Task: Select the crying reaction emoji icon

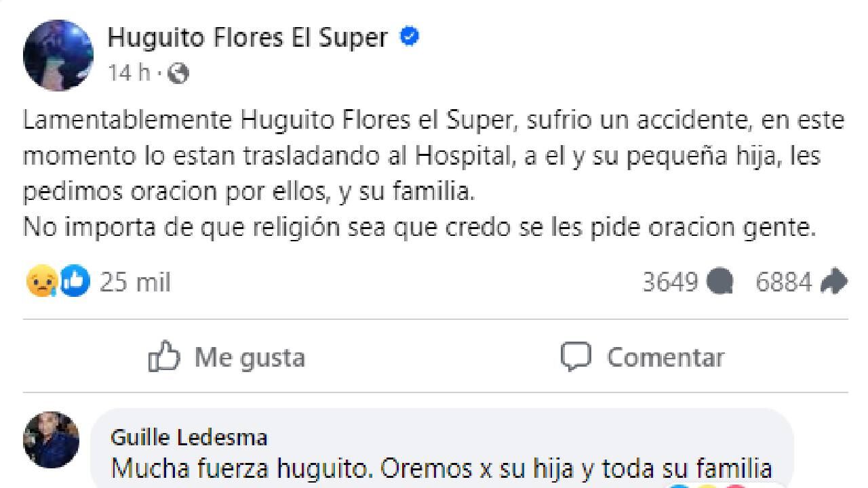Action: 42,282
